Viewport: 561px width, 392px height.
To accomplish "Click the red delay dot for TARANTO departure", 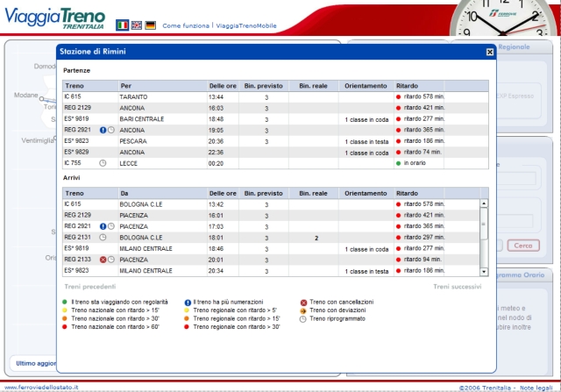I will click(x=400, y=96).
